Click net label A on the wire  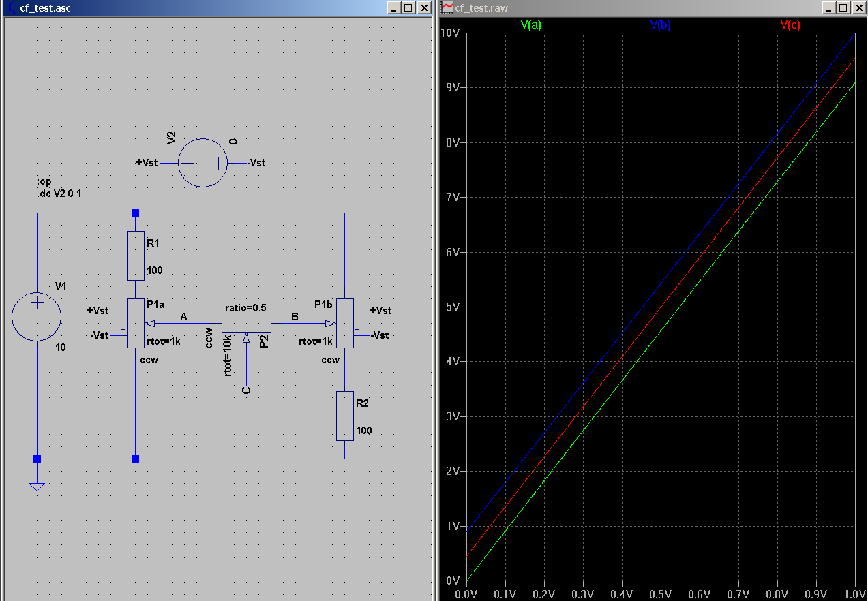pos(183,316)
